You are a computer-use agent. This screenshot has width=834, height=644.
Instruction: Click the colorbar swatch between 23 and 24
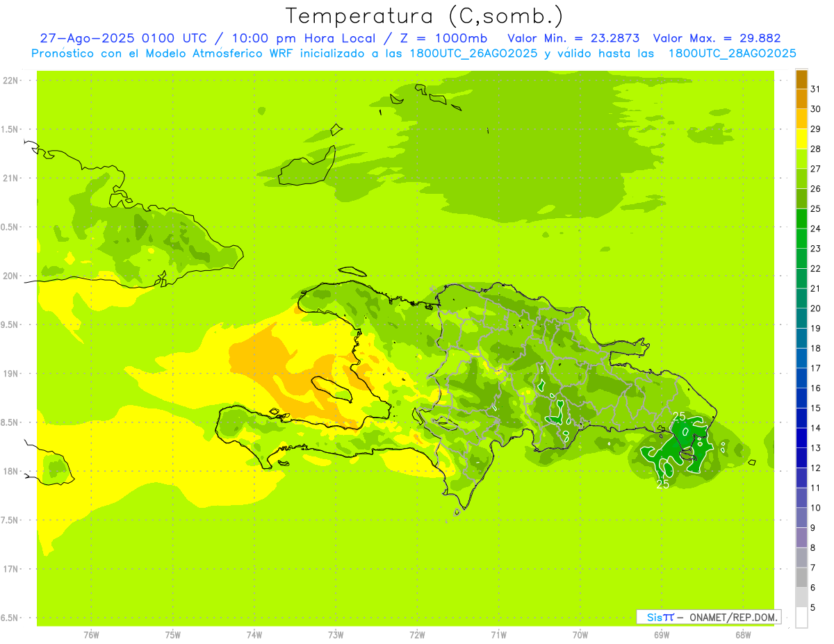pos(801,239)
